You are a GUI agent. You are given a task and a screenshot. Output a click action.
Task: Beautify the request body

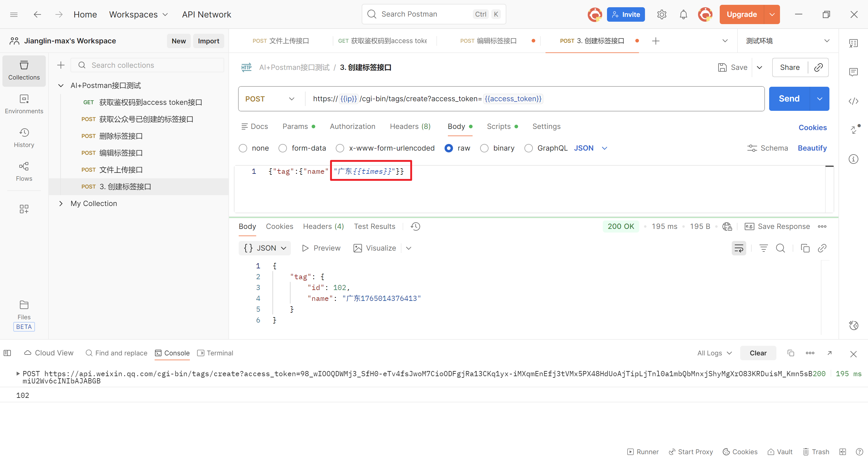[x=812, y=148]
